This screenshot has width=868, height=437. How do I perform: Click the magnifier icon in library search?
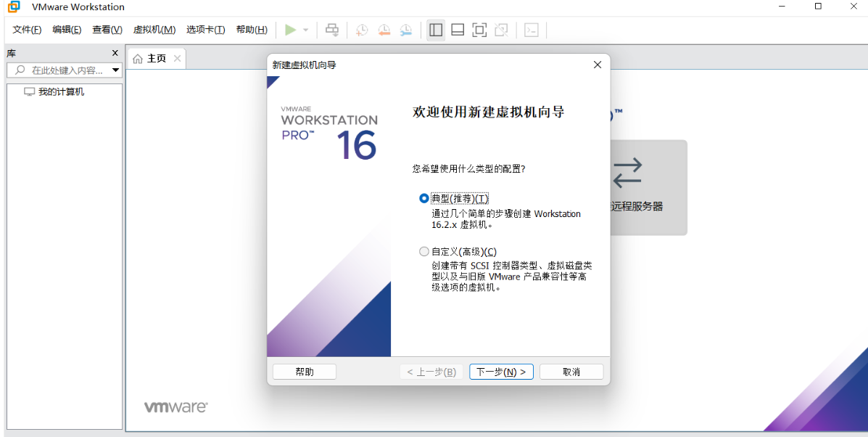(20, 70)
